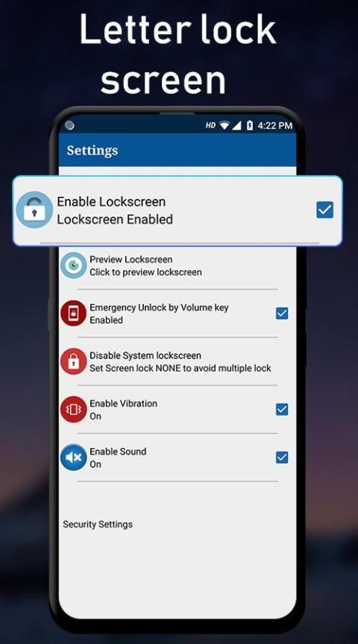Click the padlock icon beside Enable Lockscreen

click(x=34, y=210)
